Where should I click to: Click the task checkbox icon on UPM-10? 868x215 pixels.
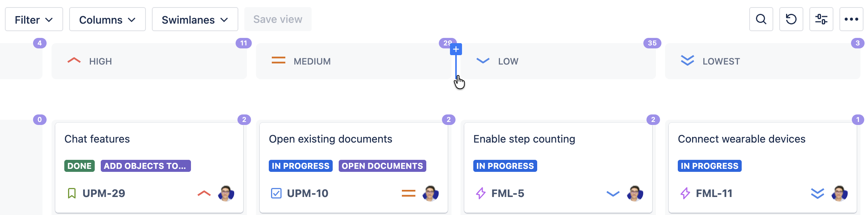[x=276, y=193]
